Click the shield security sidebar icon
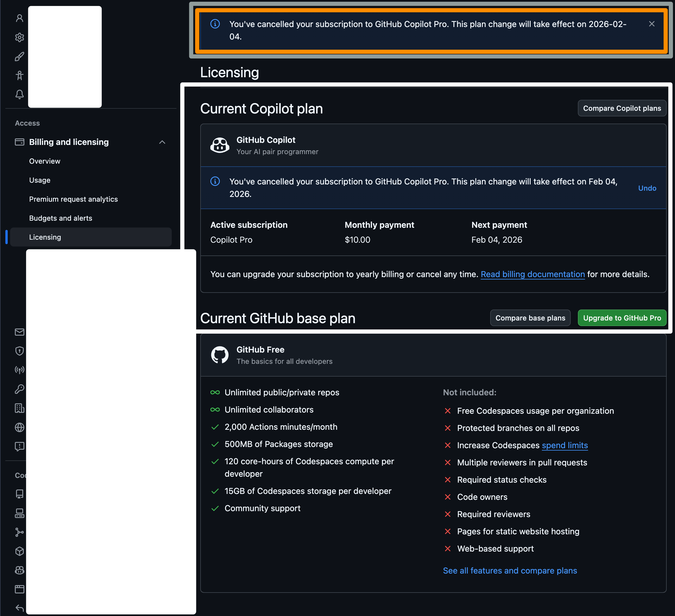This screenshot has height=616, width=675. coord(19,351)
